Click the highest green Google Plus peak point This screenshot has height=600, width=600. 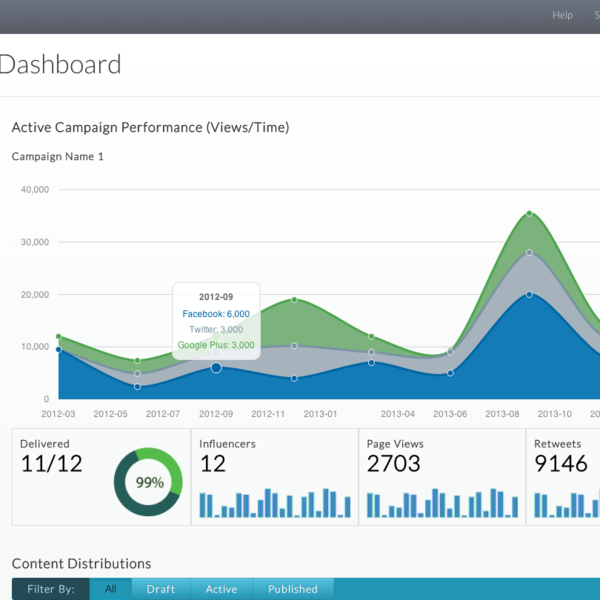tap(529, 213)
